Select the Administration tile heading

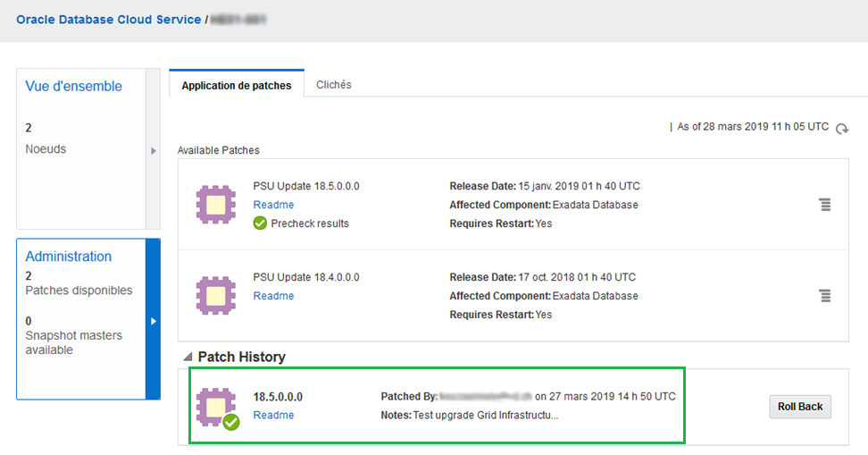69,257
